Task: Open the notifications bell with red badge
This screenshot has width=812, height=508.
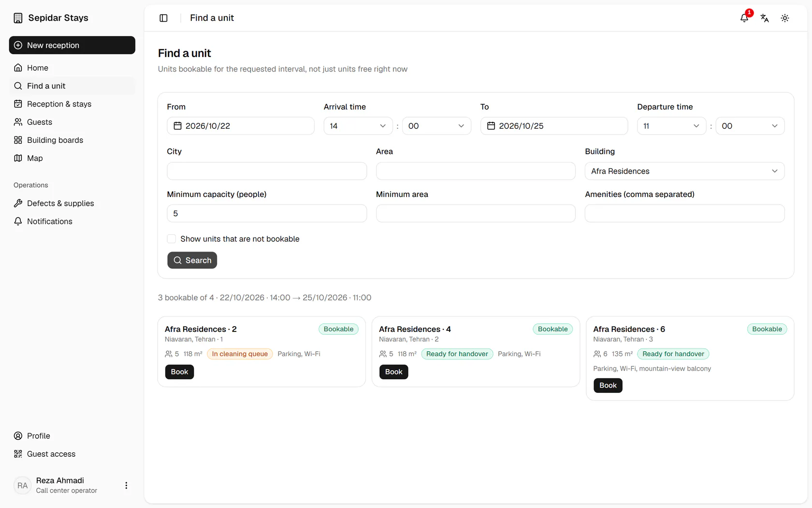Action: 744,18
